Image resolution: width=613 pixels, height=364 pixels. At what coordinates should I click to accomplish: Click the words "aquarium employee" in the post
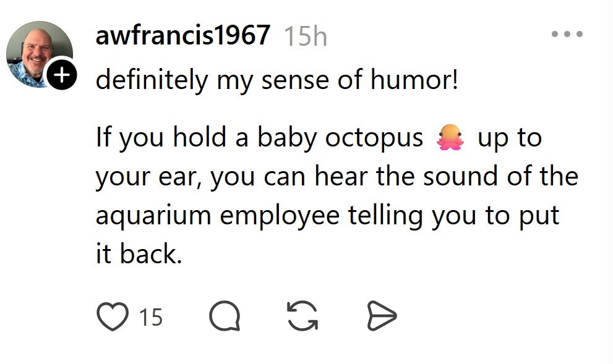[218, 216]
